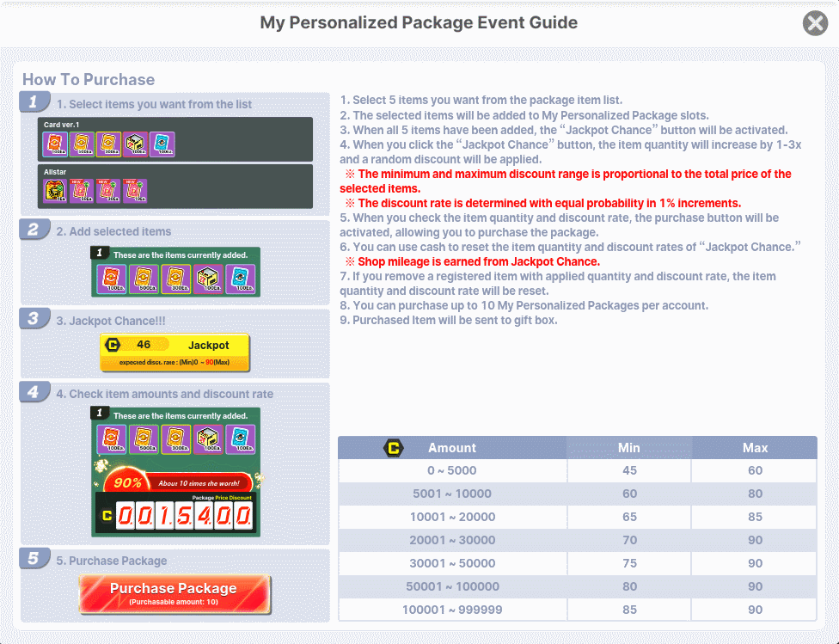The image size is (839, 644).
Task: Click red note about 1% increments discount rate
Action: coord(543,204)
